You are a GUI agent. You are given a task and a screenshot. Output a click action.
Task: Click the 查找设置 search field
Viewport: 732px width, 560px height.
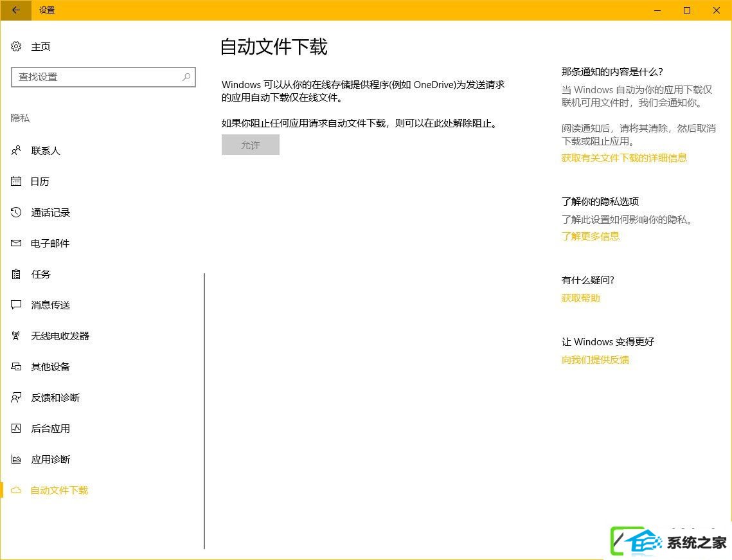coord(103,77)
